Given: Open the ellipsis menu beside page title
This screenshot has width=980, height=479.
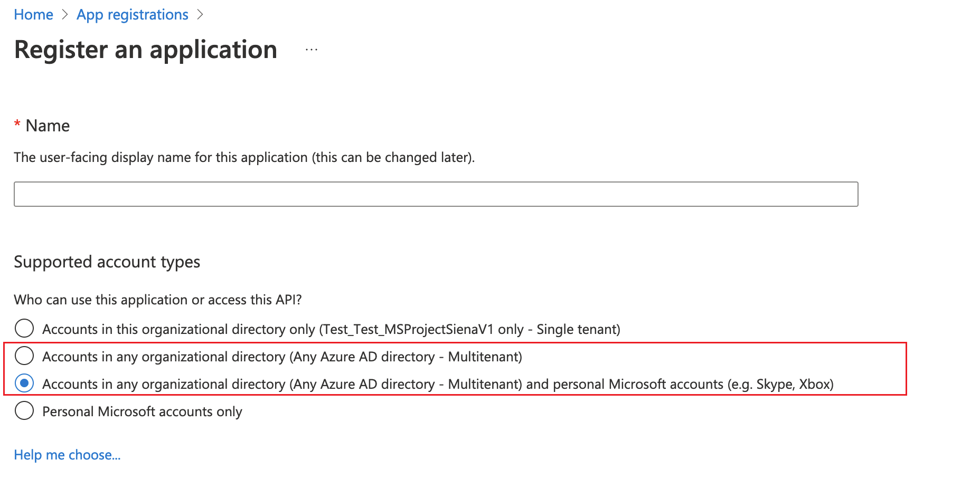Looking at the screenshot, I should coord(312,50).
